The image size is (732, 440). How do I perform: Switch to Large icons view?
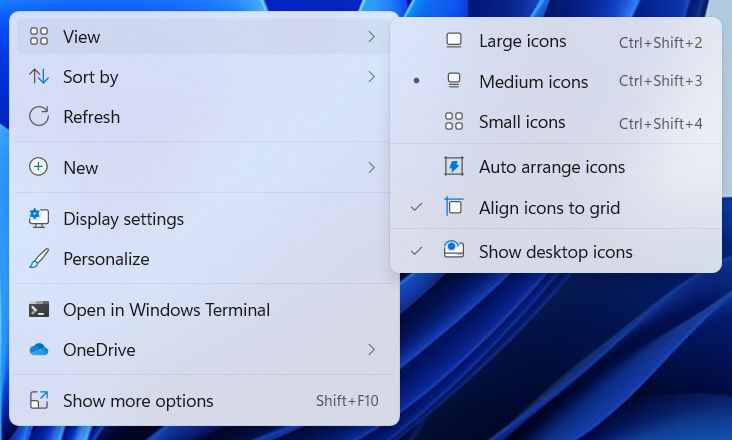(556, 41)
